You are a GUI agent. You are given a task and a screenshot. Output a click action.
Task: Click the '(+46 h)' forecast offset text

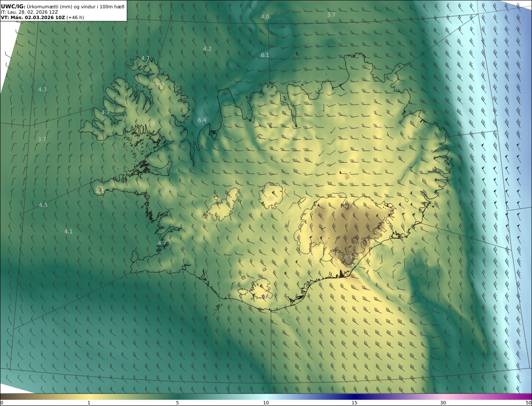[x=75, y=17]
